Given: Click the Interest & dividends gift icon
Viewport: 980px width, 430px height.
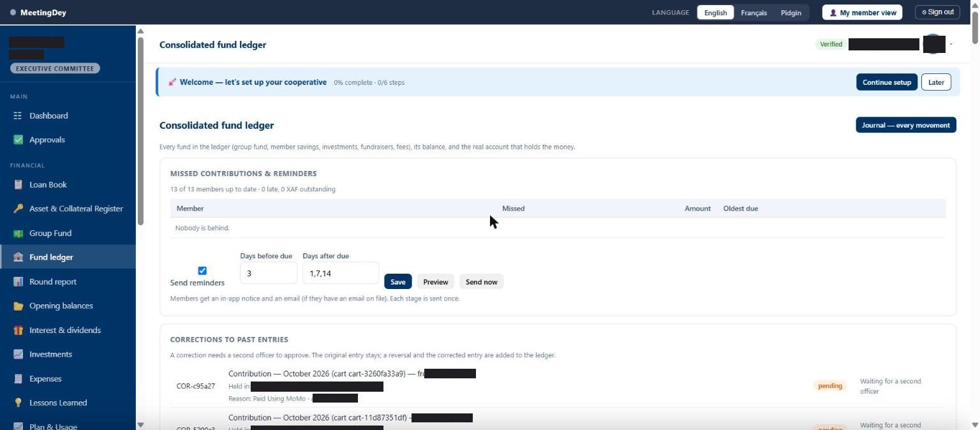Looking at the screenshot, I should 18,330.
